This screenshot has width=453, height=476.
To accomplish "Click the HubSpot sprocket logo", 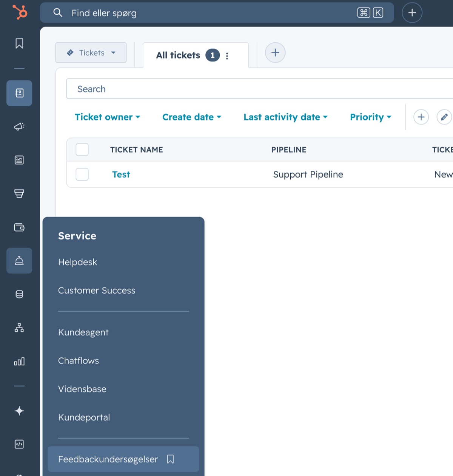I will 20,12.
